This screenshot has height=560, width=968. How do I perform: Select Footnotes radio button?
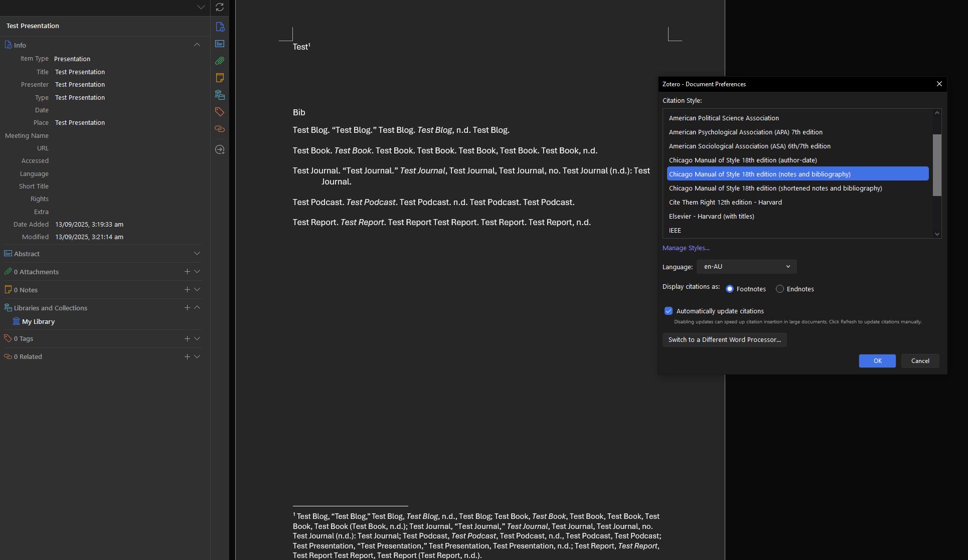pos(730,289)
